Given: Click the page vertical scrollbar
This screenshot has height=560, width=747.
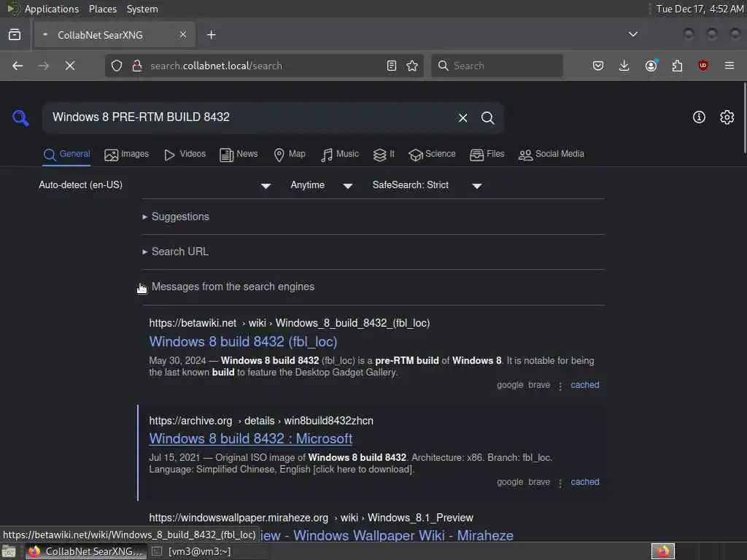Looking at the screenshot, I should [744, 117].
